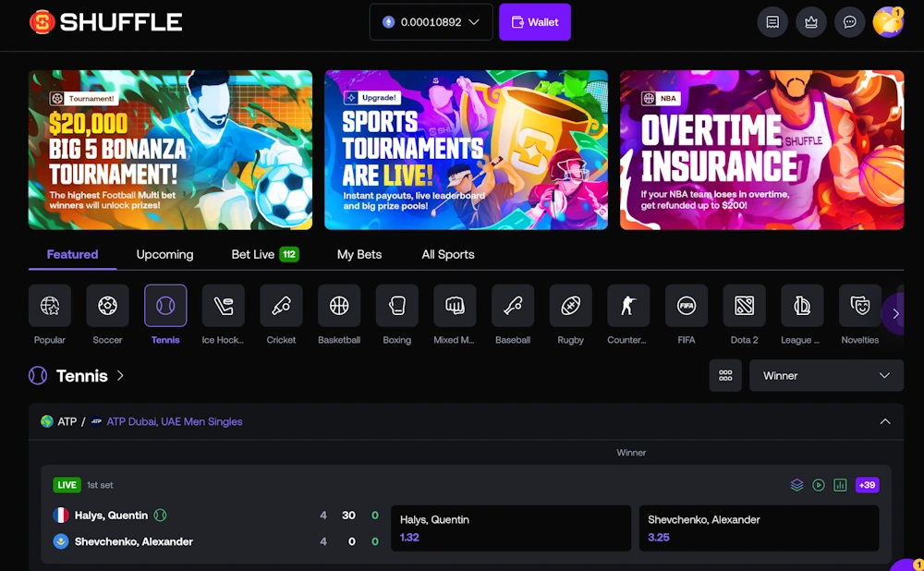Click the Wallet button
This screenshot has width=924, height=571.
pos(535,22)
